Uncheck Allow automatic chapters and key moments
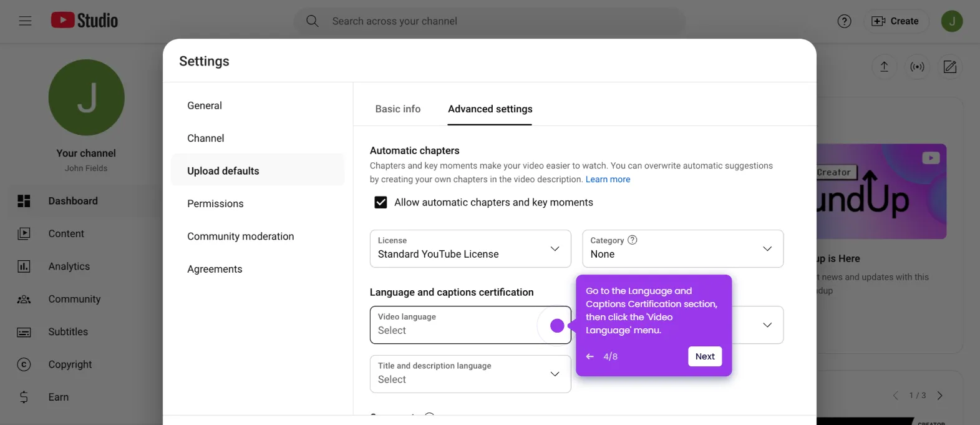Image resolution: width=980 pixels, height=425 pixels. 381,202
